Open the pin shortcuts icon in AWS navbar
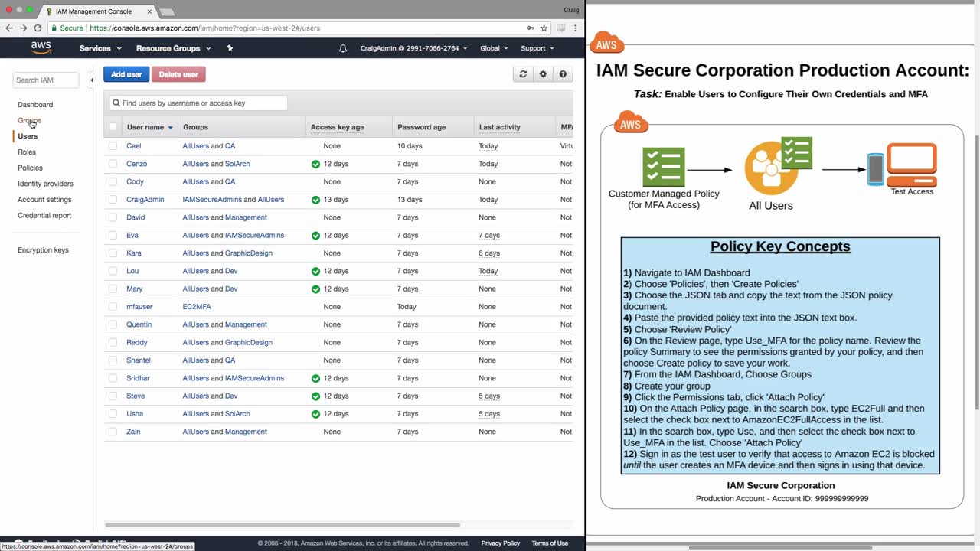The height and width of the screenshot is (551, 980). click(230, 48)
